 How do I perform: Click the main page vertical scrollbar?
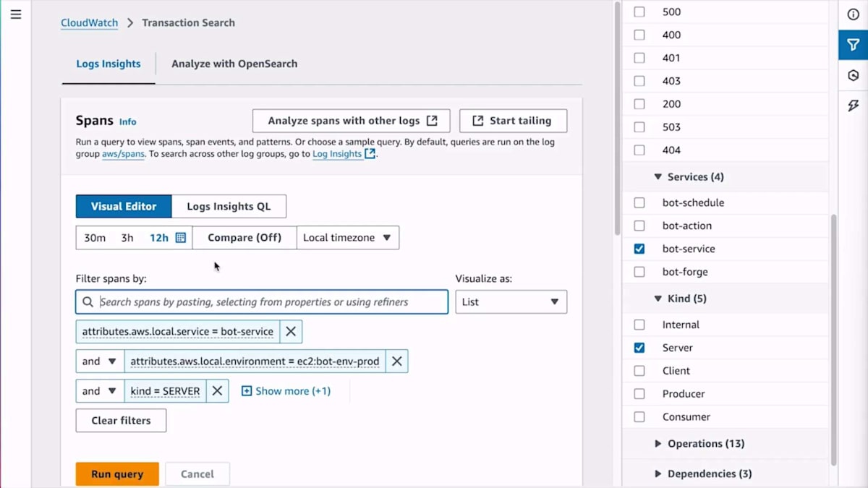[617, 119]
